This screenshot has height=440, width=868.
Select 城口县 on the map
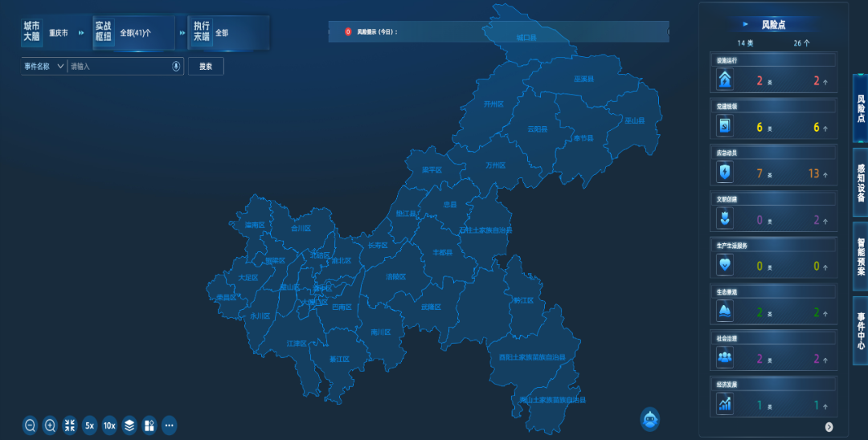526,38
